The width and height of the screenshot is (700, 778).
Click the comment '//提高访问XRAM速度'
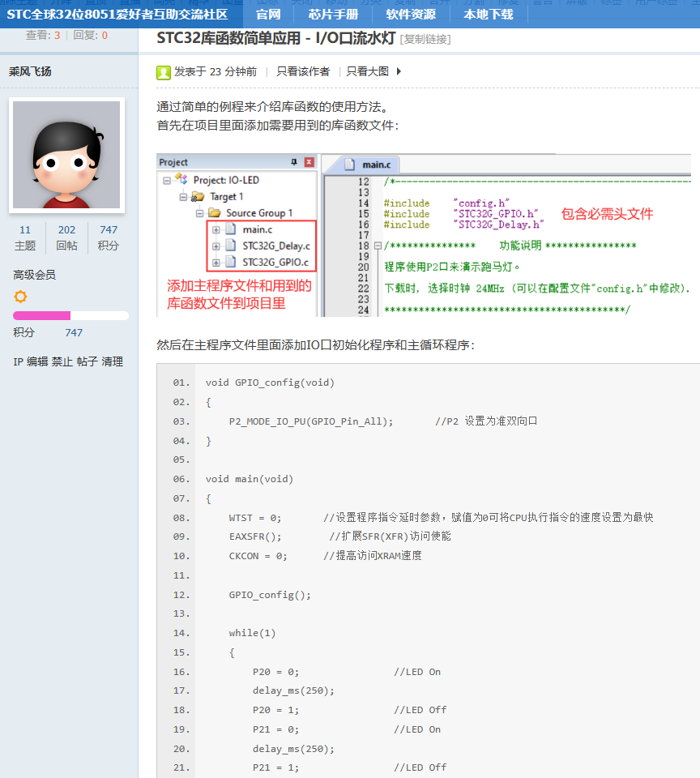pos(373,556)
